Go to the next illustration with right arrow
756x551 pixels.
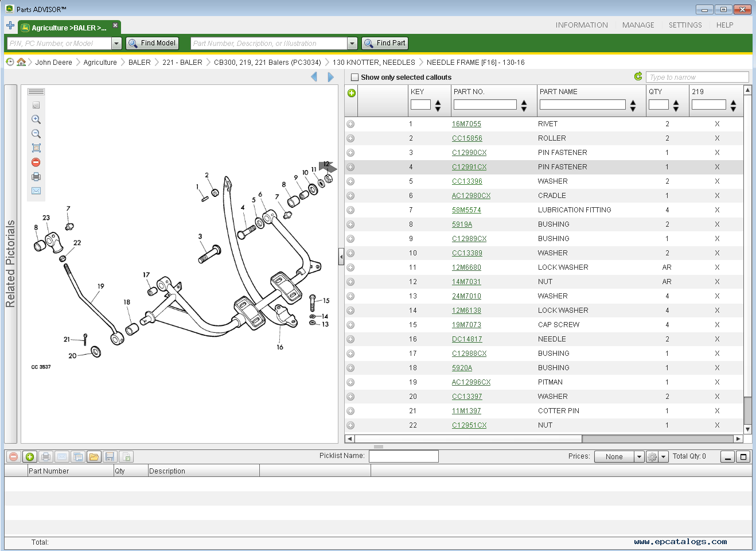tap(330, 77)
